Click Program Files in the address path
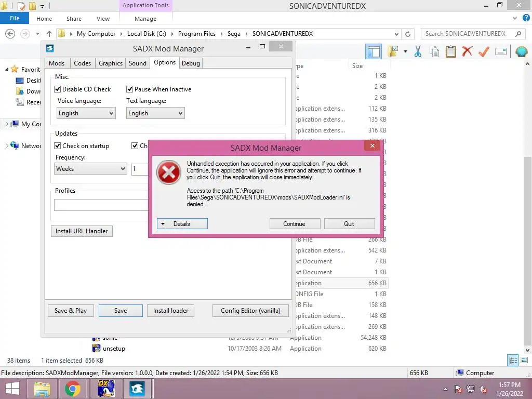Screen dimensions: 532x399 pos(197,34)
